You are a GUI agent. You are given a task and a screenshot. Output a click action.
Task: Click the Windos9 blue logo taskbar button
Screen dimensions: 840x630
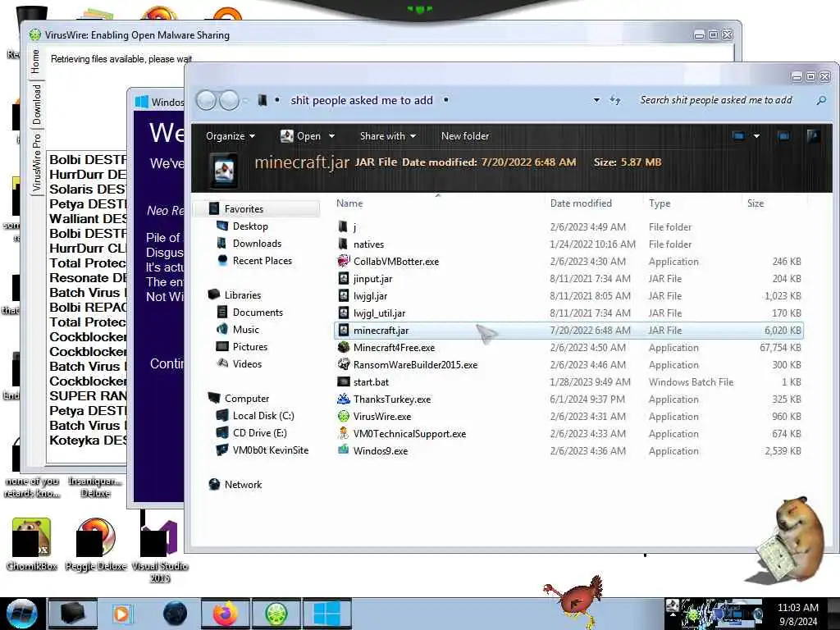point(326,614)
